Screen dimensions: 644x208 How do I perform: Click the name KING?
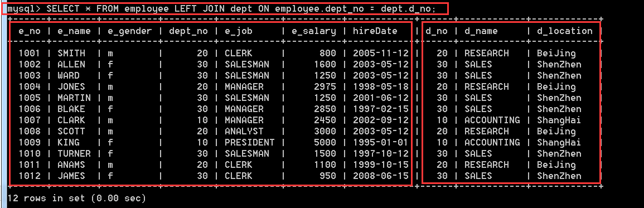69,142
